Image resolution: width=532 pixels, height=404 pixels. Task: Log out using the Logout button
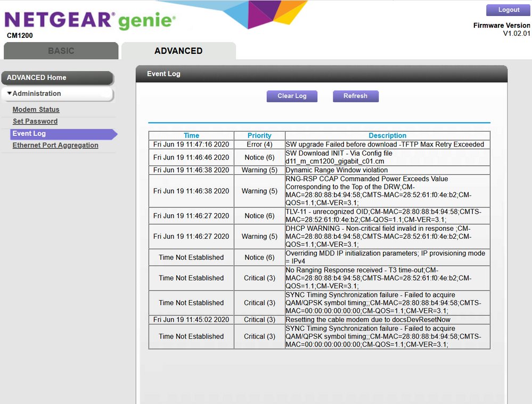coord(509,10)
